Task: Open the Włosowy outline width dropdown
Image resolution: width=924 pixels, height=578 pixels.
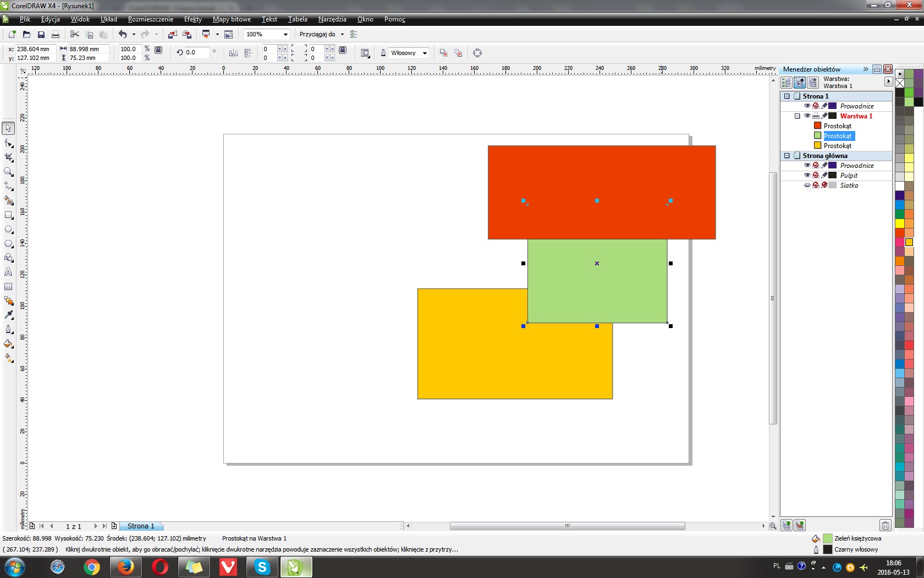Action: coord(425,53)
